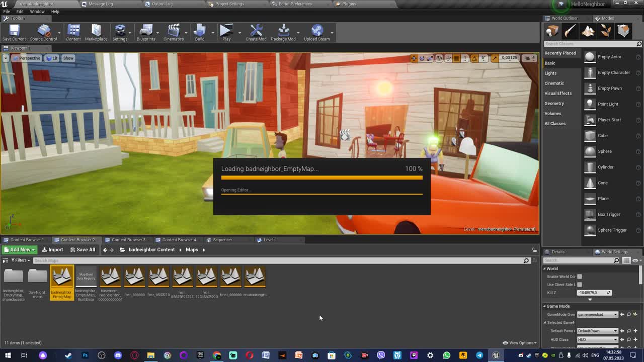The height and width of the screenshot is (362, 644).
Task: Enable the World Composition checkbox
Action: pyautogui.click(x=579, y=276)
